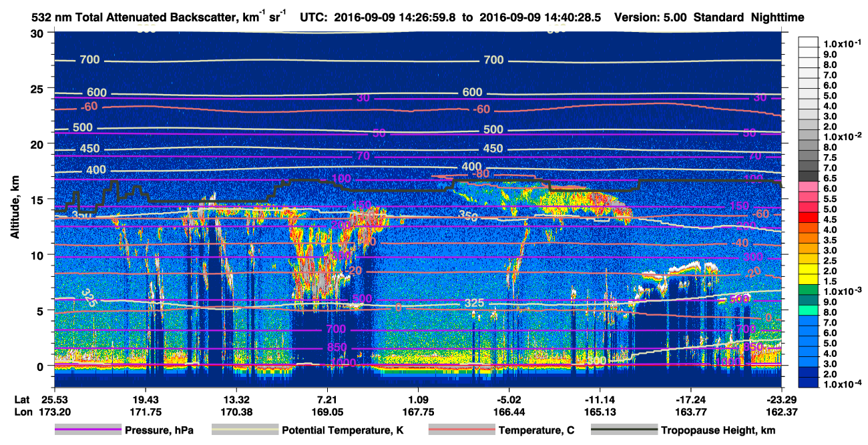Screen dimensions: 868x445
Task: Click the altitude axis tick '25'
Action: click(x=39, y=88)
